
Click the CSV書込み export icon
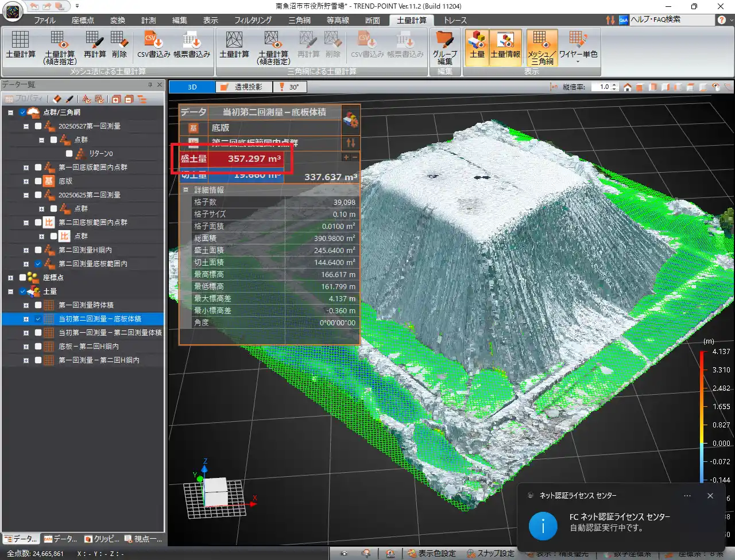(x=153, y=45)
